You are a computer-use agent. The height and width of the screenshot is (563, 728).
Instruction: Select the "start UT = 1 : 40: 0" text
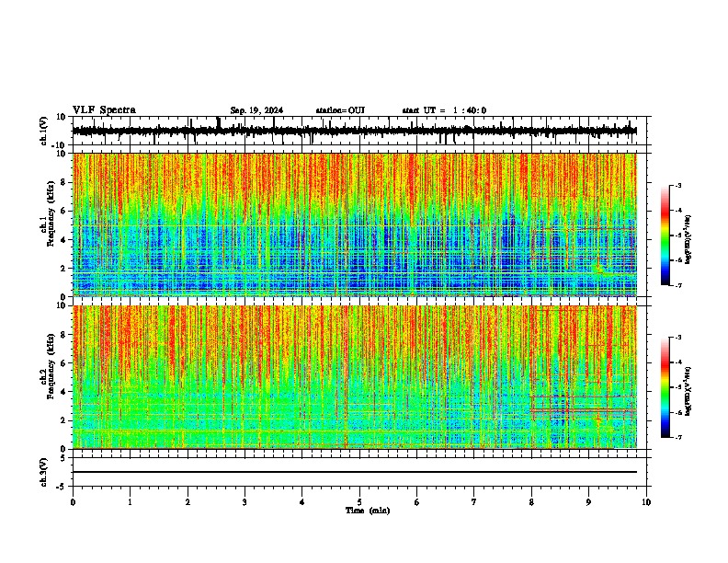coord(444,110)
